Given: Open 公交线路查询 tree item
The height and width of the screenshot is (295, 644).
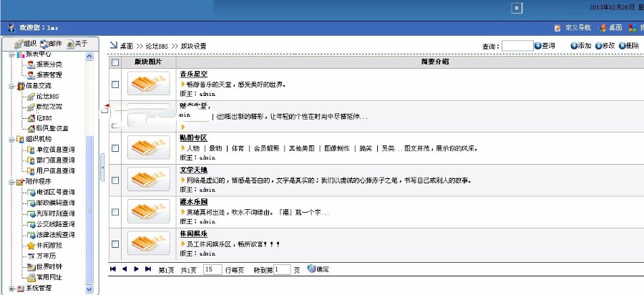Looking at the screenshot, I should [51, 224].
